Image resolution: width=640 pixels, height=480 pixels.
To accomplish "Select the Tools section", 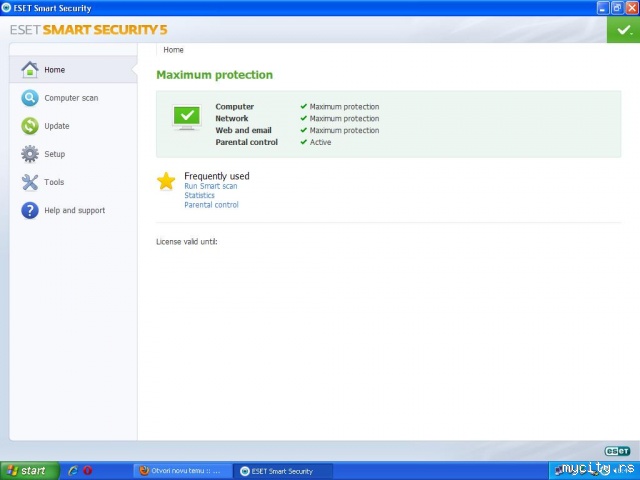I will click(54, 182).
